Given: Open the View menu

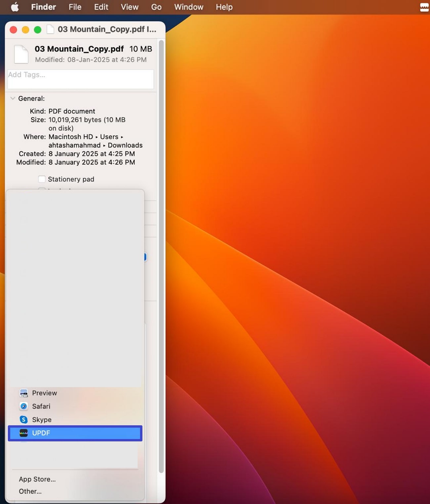Looking at the screenshot, I should coord(129,7).
